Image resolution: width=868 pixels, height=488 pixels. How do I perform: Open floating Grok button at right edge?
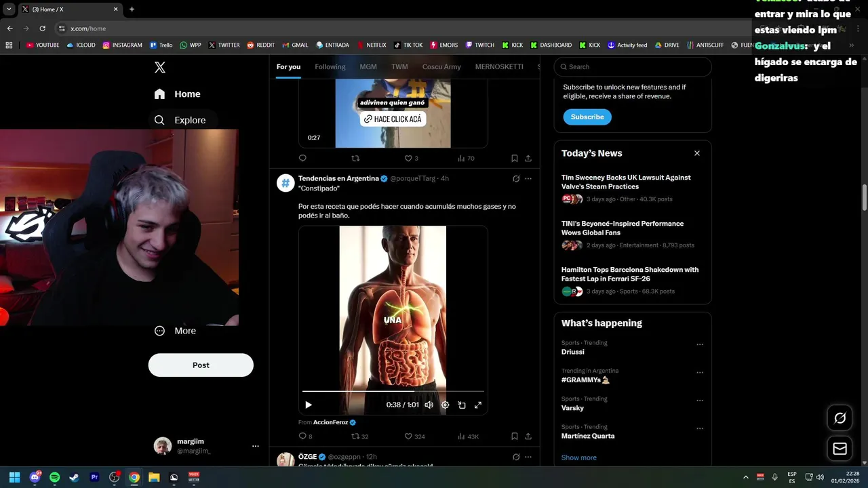(840, 418)
